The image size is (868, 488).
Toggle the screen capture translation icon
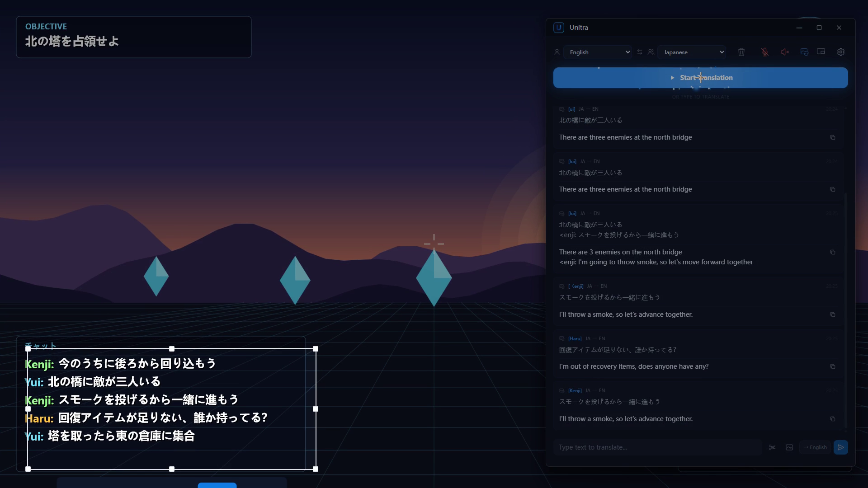tap(804, 52)
